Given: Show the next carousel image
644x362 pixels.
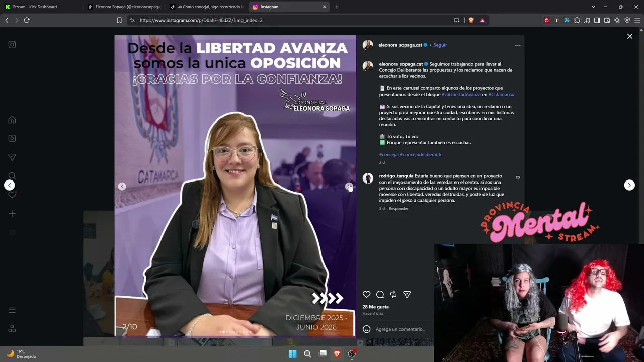Looking at the screenshot, I should (348, 187).
